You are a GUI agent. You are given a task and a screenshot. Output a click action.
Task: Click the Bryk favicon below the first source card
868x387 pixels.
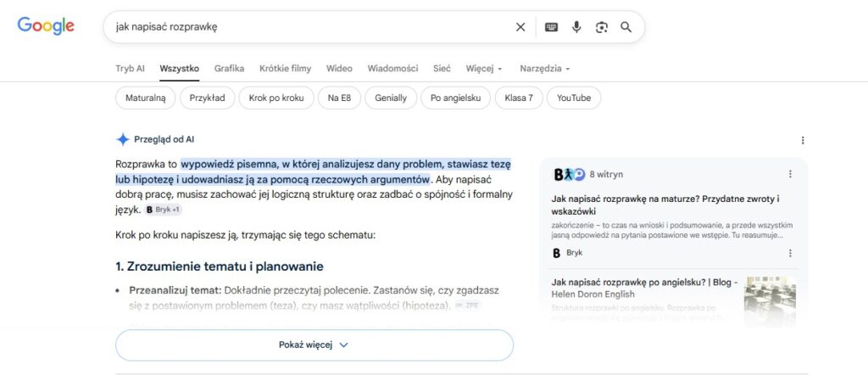(x=557, y=253)
